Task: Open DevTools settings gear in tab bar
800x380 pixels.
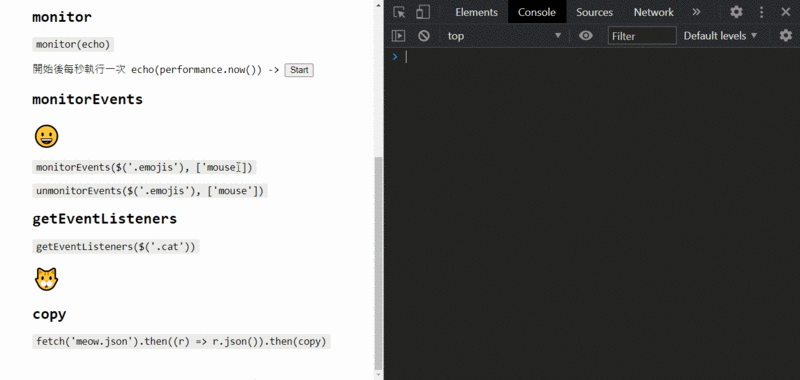Action: coord(736,12)
